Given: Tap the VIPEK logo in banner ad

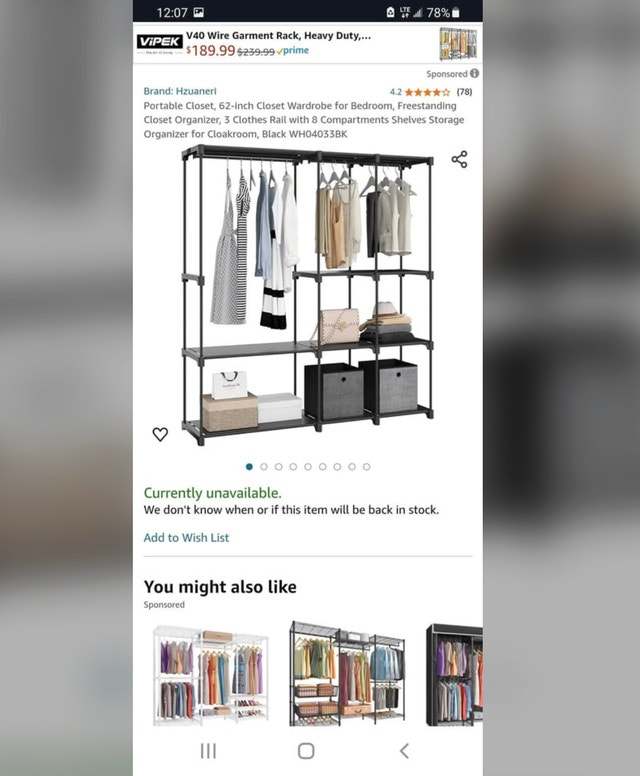Looking at the screenshot, I should coord(160,44).
